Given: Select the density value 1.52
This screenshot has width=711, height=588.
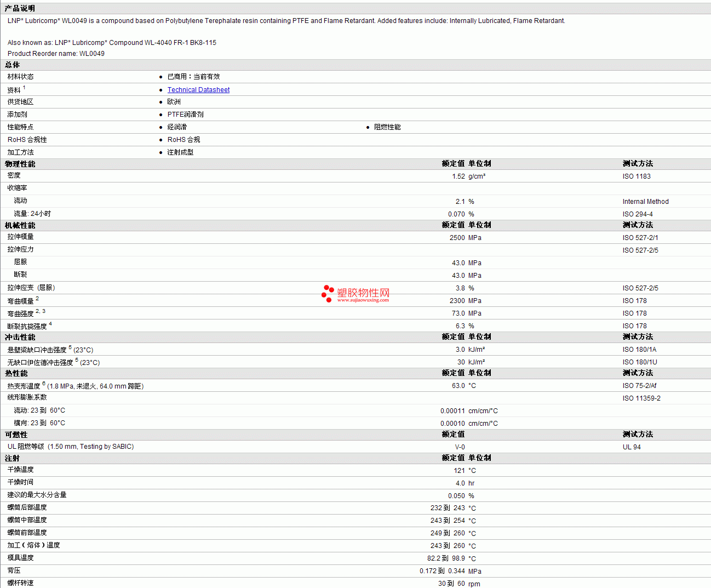Looking at the screenshot, I should [458, 176].
